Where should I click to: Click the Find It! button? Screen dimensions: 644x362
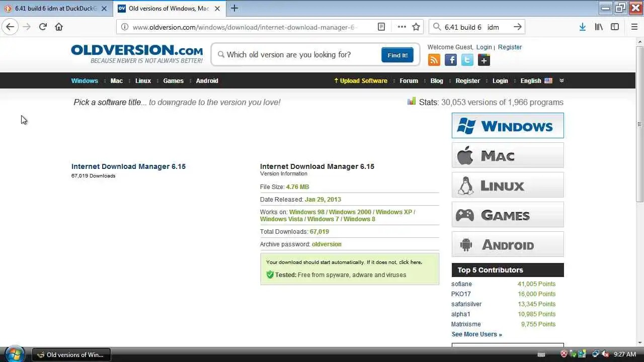[397, 55]
